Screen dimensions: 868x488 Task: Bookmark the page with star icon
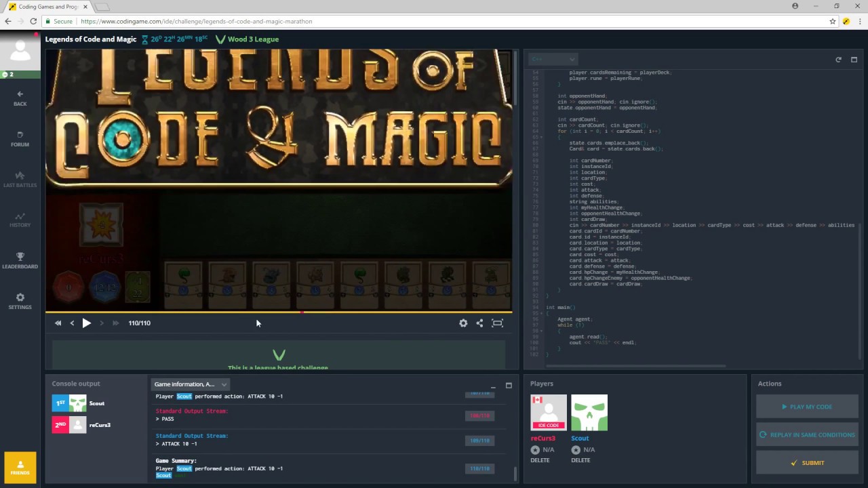[x=833, y=21]
